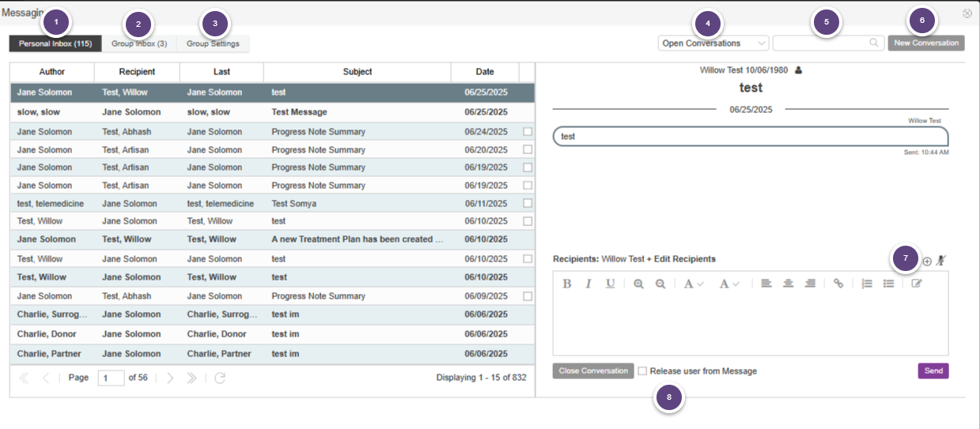Check the Release user from Message box
The image size is (980, 429).
click(x=642, y=371)
